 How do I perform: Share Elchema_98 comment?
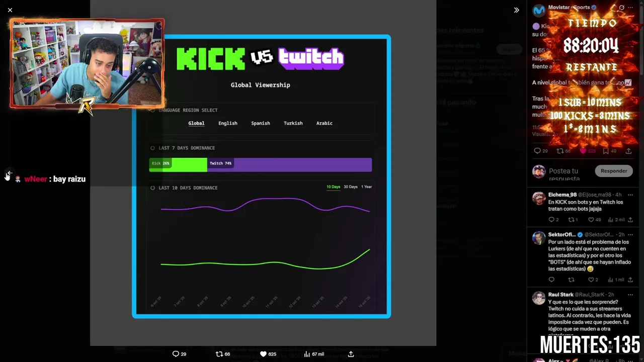[630, 220]
